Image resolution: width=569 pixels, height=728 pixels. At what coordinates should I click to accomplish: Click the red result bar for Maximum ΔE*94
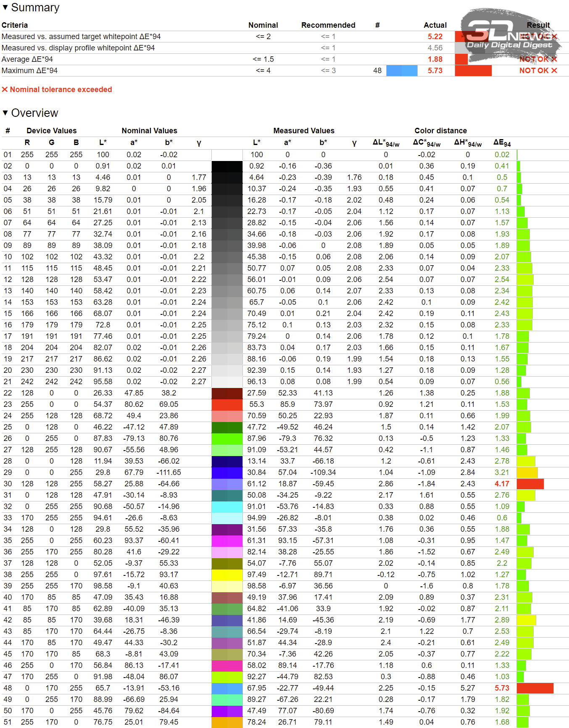point(473,71)
